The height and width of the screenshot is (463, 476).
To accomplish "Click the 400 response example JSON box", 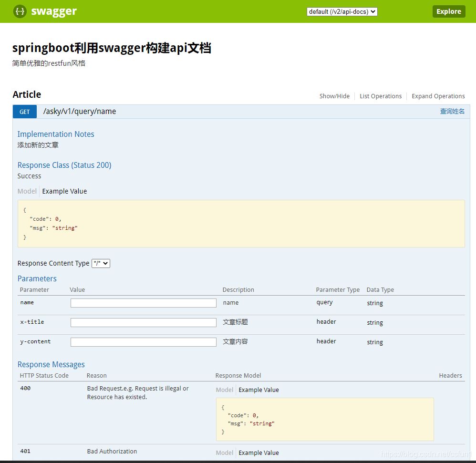I will 325,419.
